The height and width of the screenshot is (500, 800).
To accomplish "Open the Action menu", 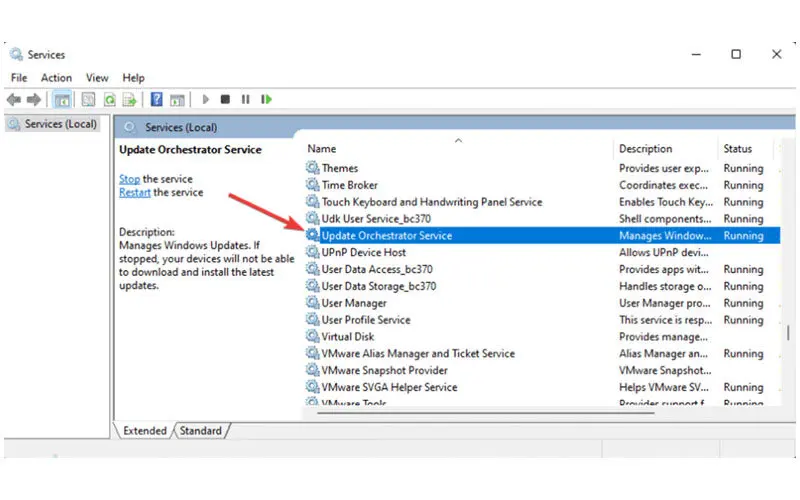I will tap(56, 78).
